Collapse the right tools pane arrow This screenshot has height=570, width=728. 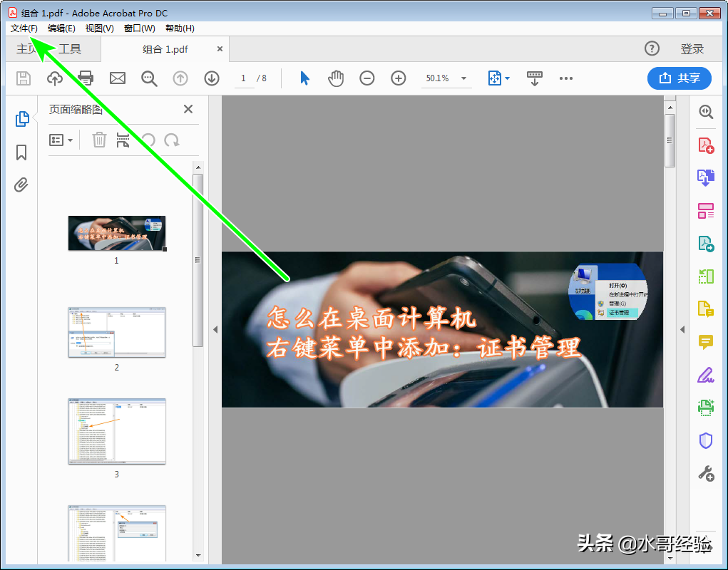pyautogui.click(x=682, y=330)
